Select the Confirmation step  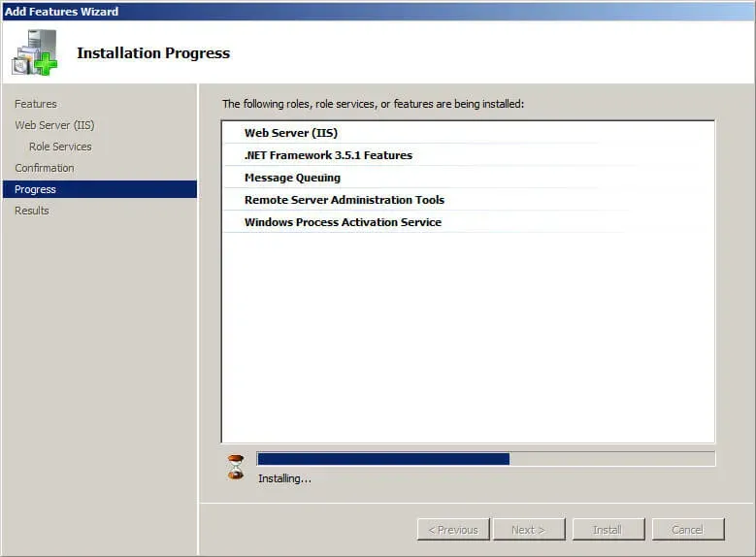tap(45, 168)
